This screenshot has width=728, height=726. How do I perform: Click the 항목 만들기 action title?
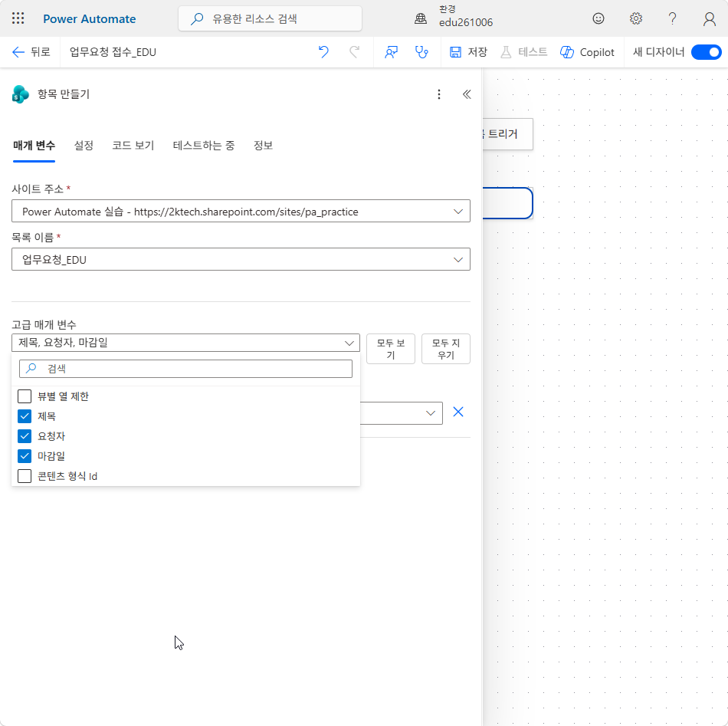(64, 94)
